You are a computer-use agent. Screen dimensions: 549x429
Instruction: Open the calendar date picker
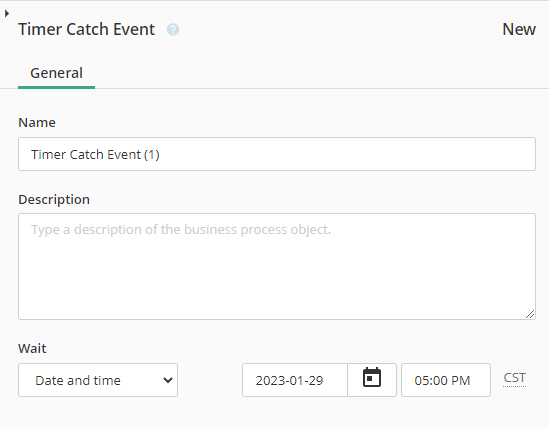[372, 378]
